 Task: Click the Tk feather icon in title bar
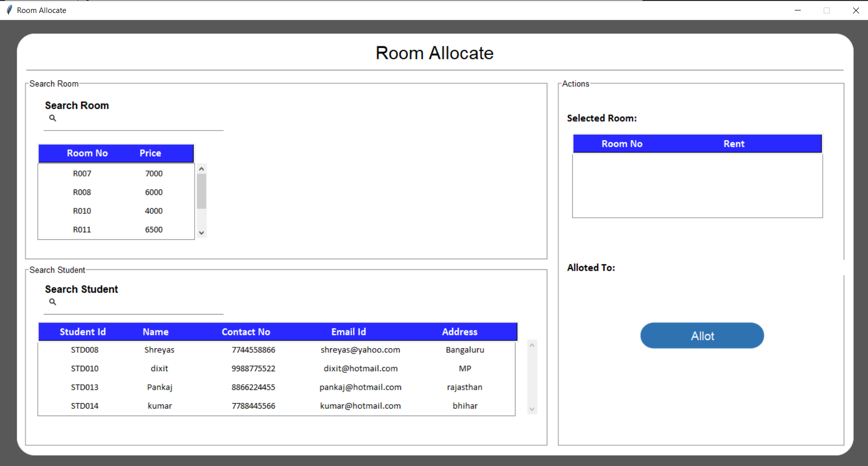click(x=9, y=10)
